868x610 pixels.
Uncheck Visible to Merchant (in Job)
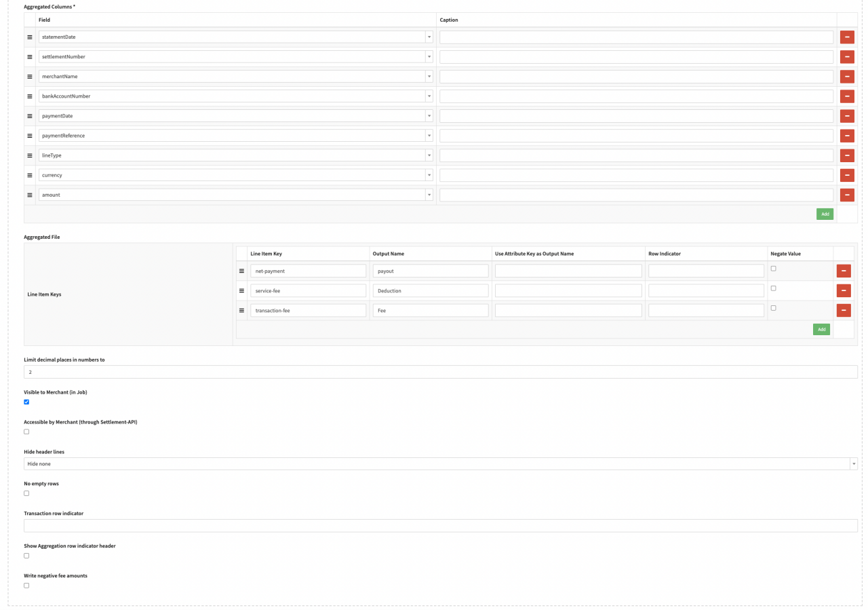26,402
